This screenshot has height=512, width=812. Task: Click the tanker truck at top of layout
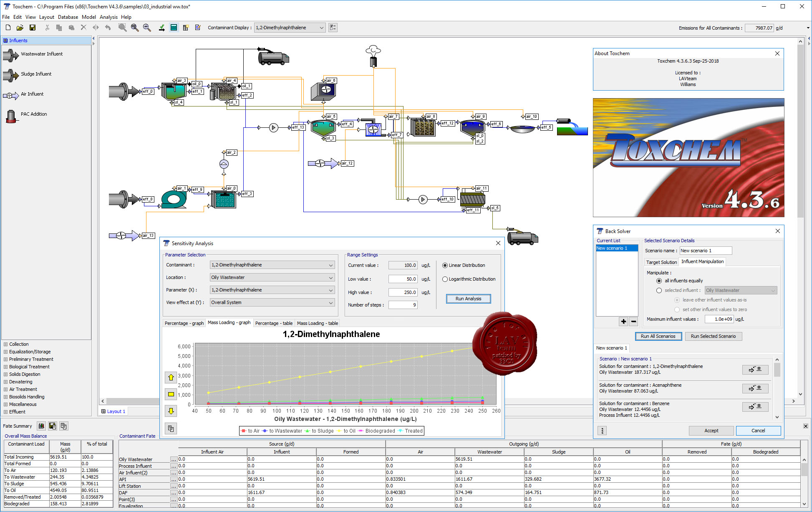coord(273,57)
